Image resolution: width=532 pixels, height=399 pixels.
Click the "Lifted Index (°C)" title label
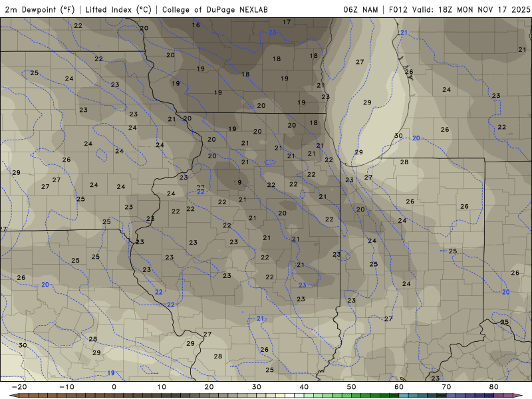point(118,9)
